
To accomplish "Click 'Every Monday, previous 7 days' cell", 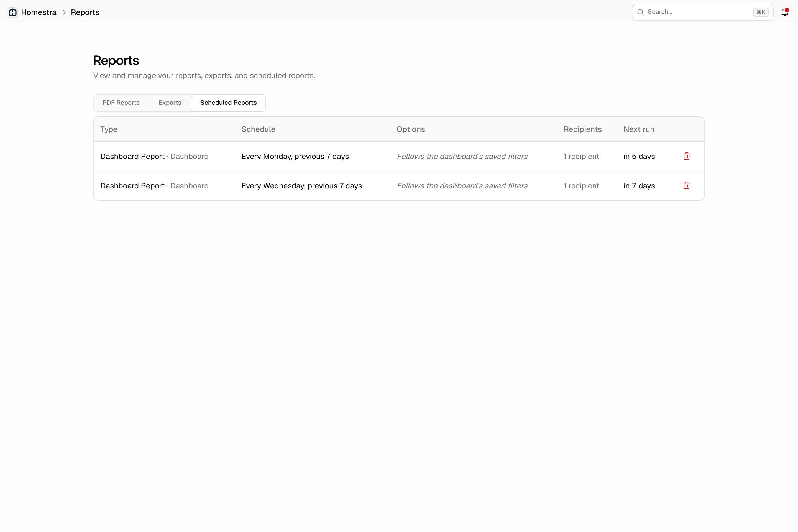I will pyautogui.click(x=295, y=156).
